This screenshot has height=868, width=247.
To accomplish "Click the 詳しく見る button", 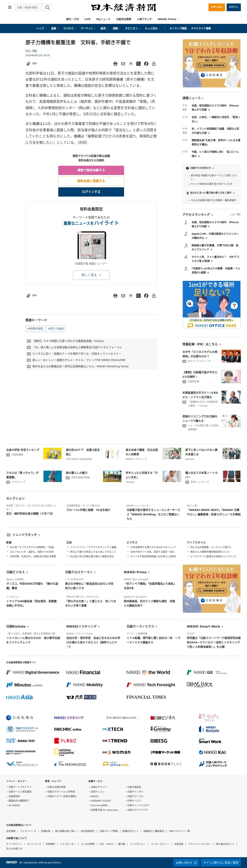I will 91,275.
